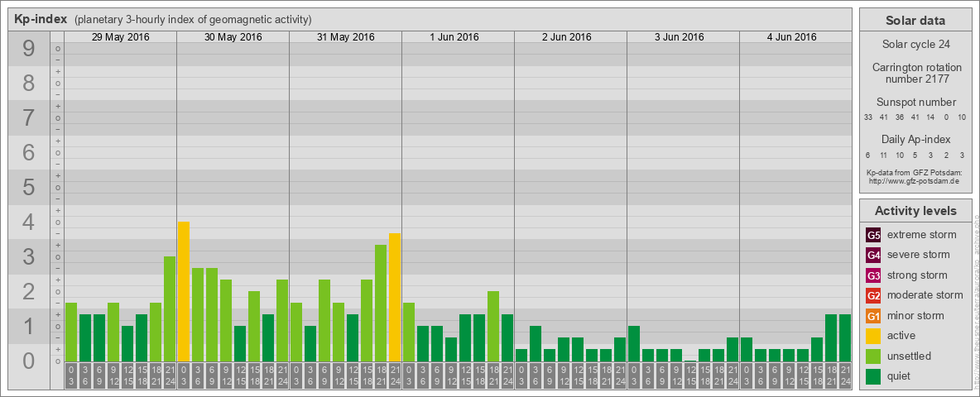980x397 pixels.
Task: Click the Kp scale number 4
Action: click(x=29, y=222)
